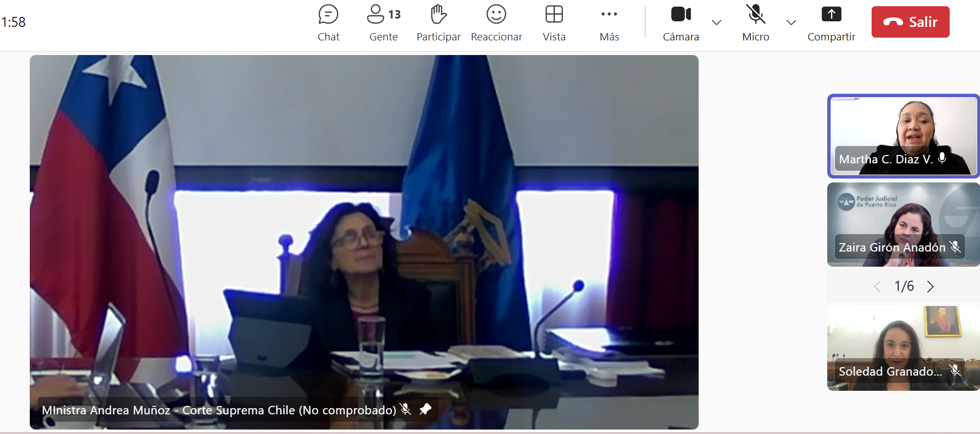The image size is (980, 434).
Task: Click muted mic icon on Soledad Granado
Action: coord(955,371)
